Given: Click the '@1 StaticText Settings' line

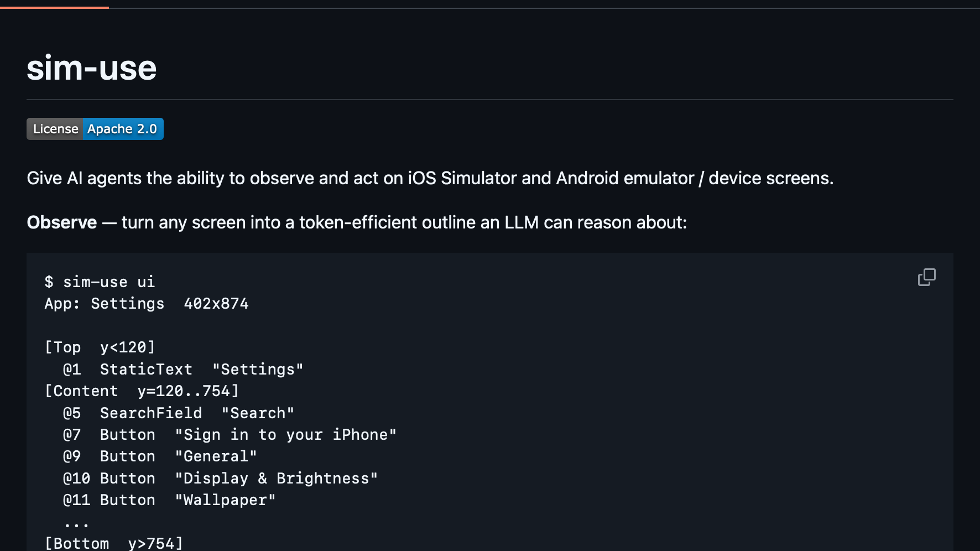Looking at the screenshot, I should tap(183, 370).
